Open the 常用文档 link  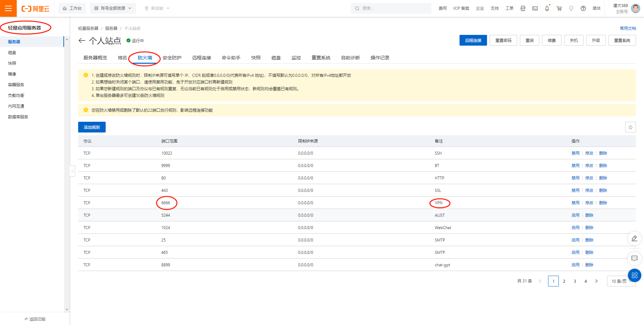628,28
